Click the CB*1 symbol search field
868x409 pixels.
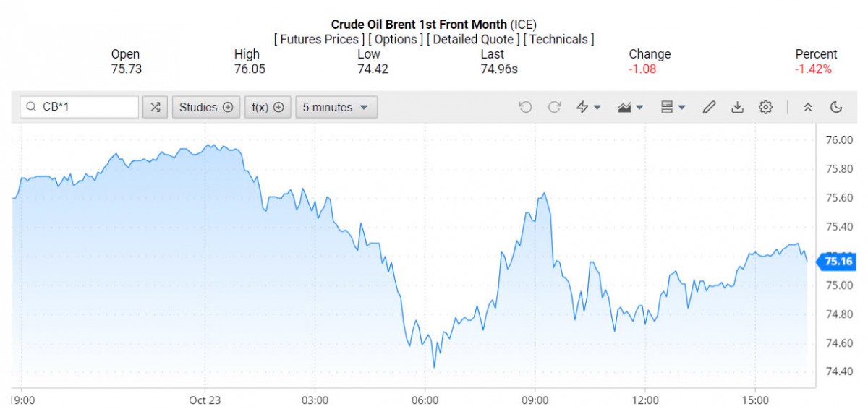tap(80, 107)
